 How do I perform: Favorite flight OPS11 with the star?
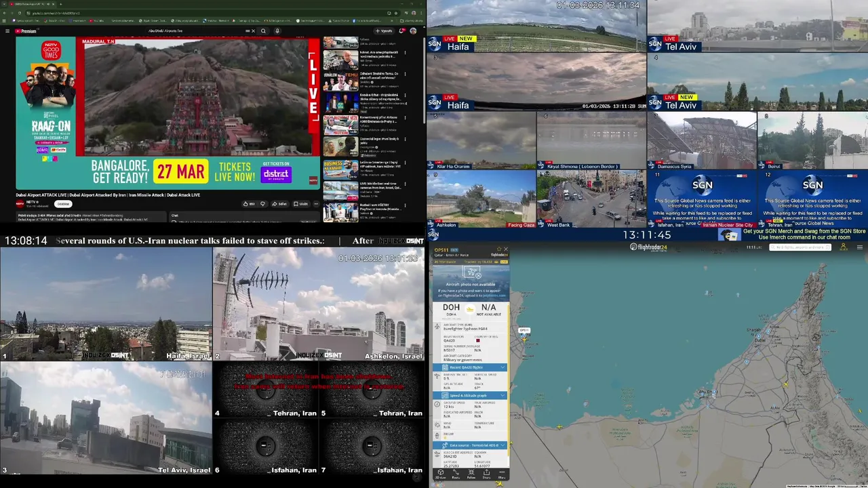click(498, 249)
